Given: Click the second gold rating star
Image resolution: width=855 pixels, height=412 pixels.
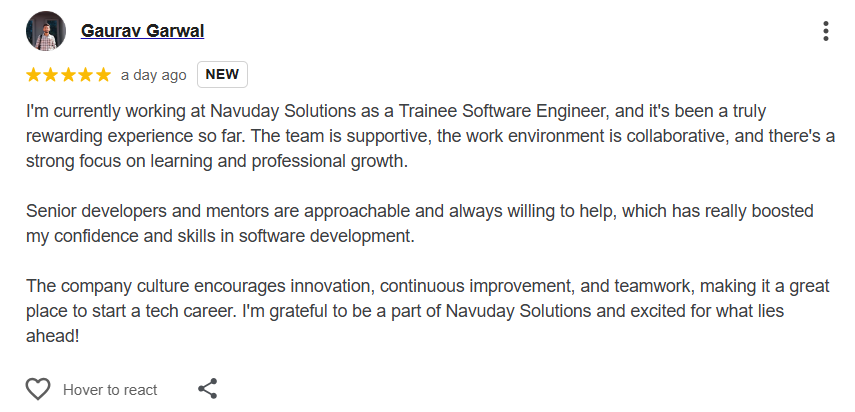Looking at the screenshot, I should click(x=51, y=75).
